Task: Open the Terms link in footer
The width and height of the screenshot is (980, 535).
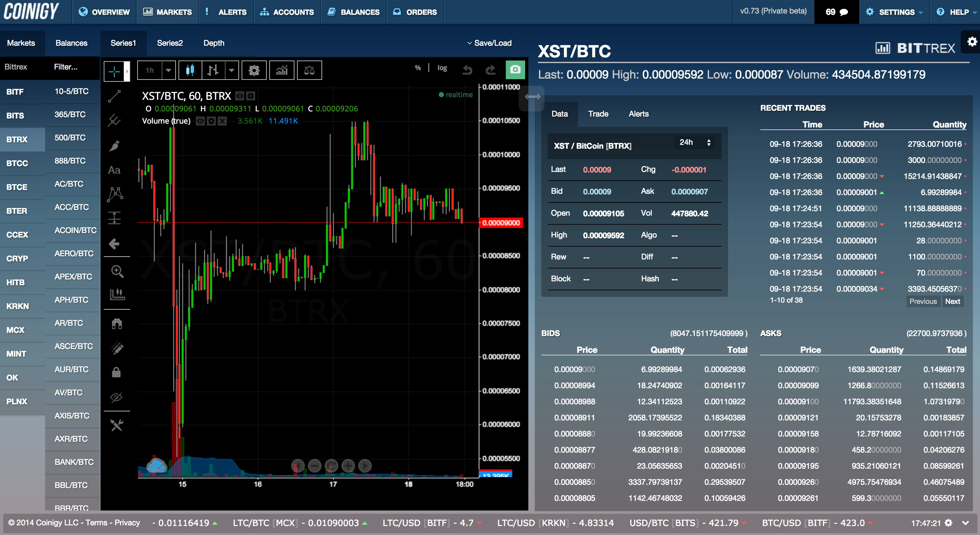Action: (x=96, y=523)
